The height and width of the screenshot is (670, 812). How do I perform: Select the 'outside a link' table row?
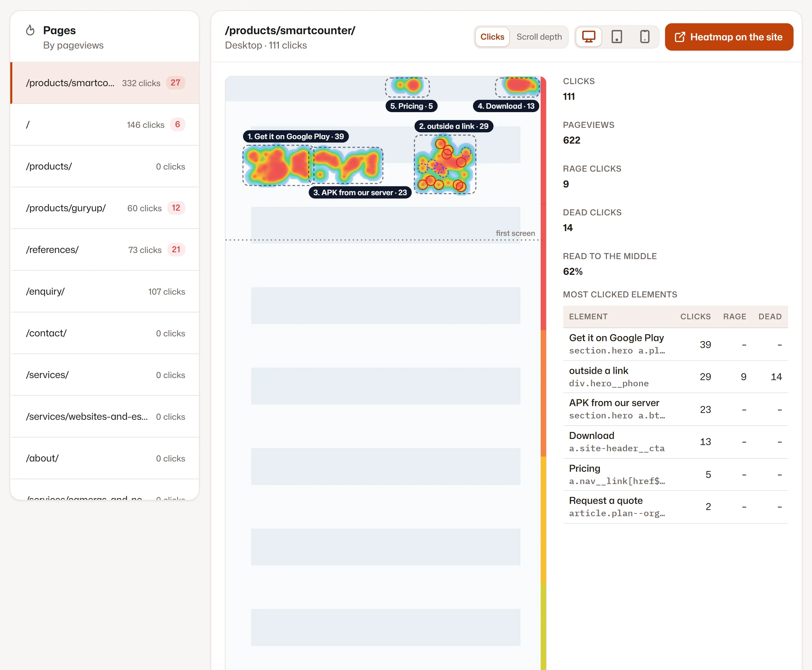[675, 377]
